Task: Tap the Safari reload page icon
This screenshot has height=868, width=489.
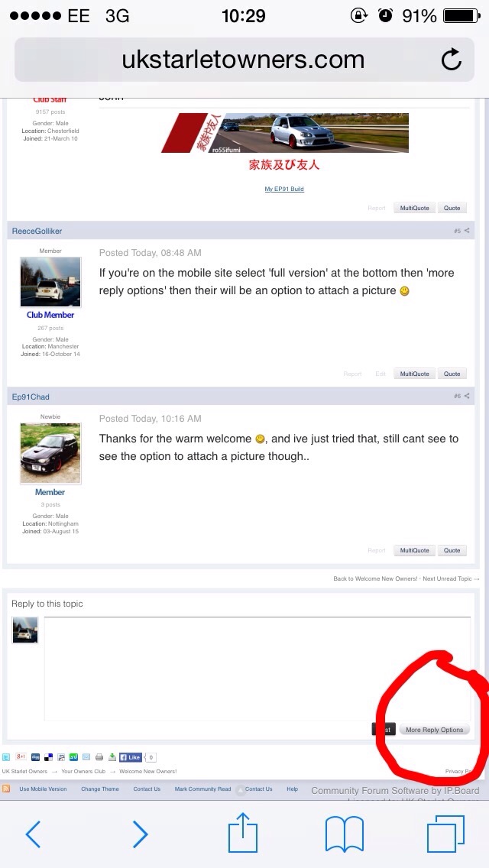Action: [452, 60]
